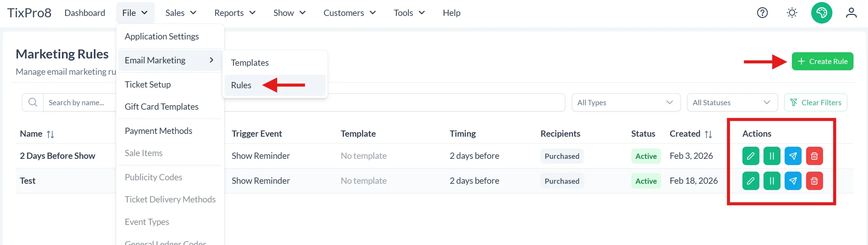Open the help question mark icon

762,13
